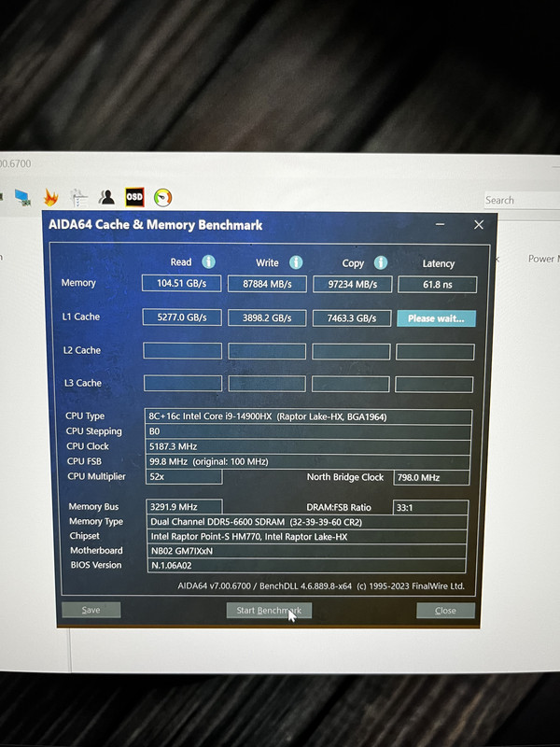Click the L2 Cache row label
Image resolution: width=560 pixels, height=747 pixels.
82,350
